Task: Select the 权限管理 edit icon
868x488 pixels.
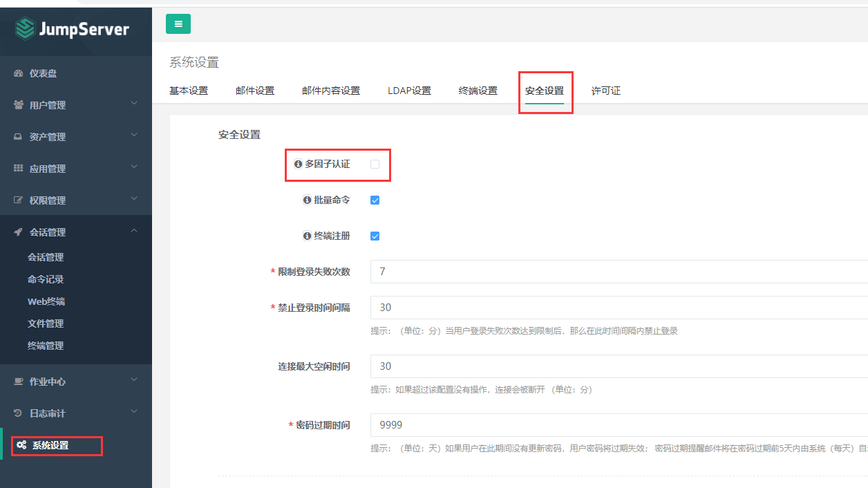Action: point(20,200)
